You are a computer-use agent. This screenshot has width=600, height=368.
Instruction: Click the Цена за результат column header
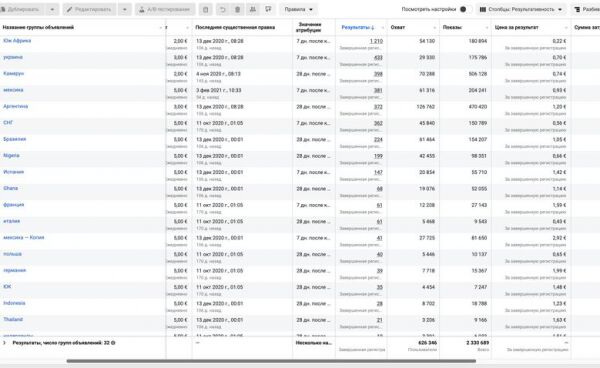pos(516,28)
